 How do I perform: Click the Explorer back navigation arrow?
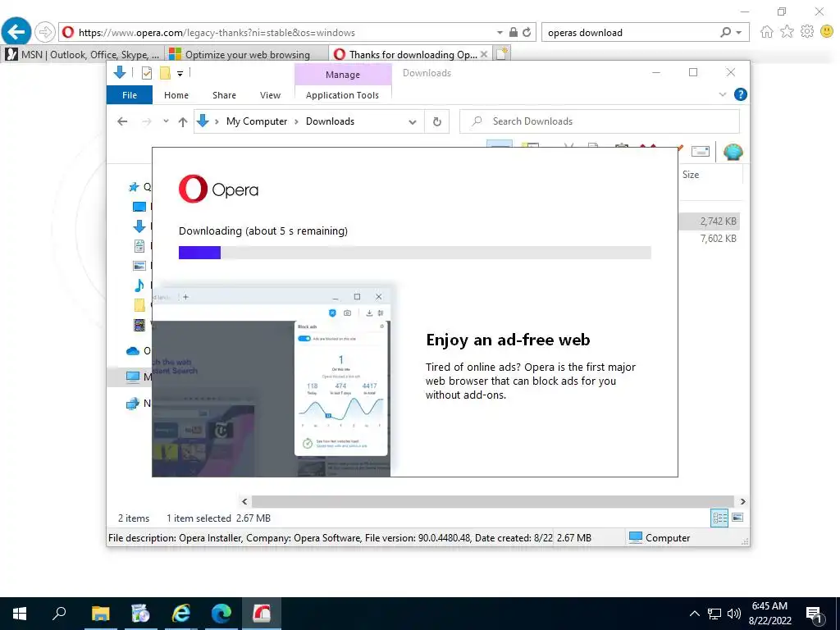coord(123,121)
